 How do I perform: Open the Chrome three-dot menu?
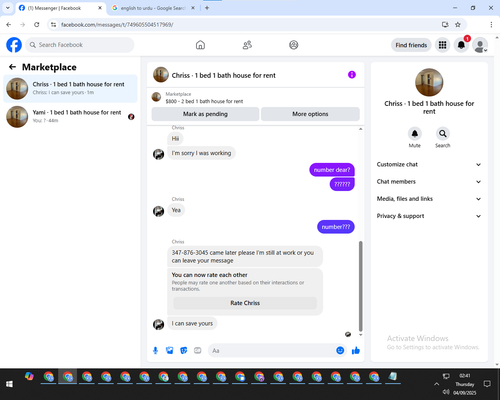[x=491, y=25]
